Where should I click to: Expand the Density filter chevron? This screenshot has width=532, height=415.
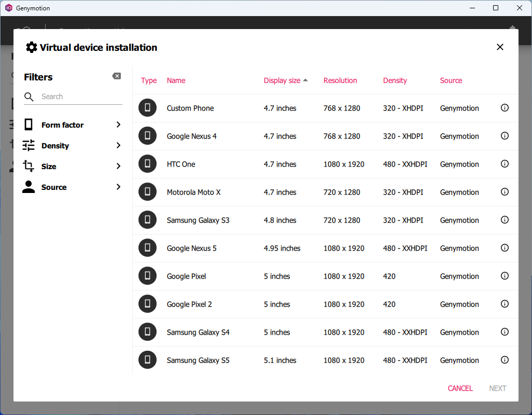click(118, 145)
